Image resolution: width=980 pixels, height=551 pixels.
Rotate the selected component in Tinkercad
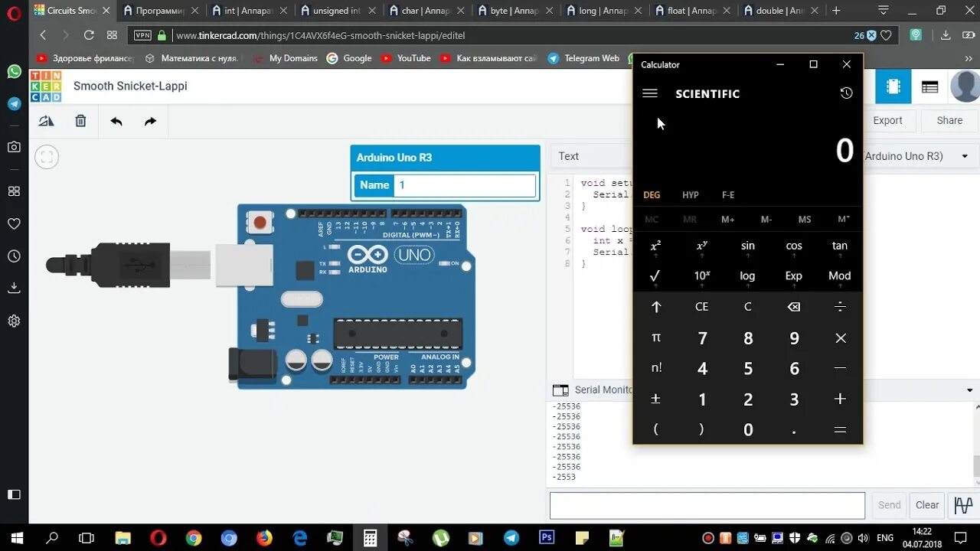(x=47, y=121)
